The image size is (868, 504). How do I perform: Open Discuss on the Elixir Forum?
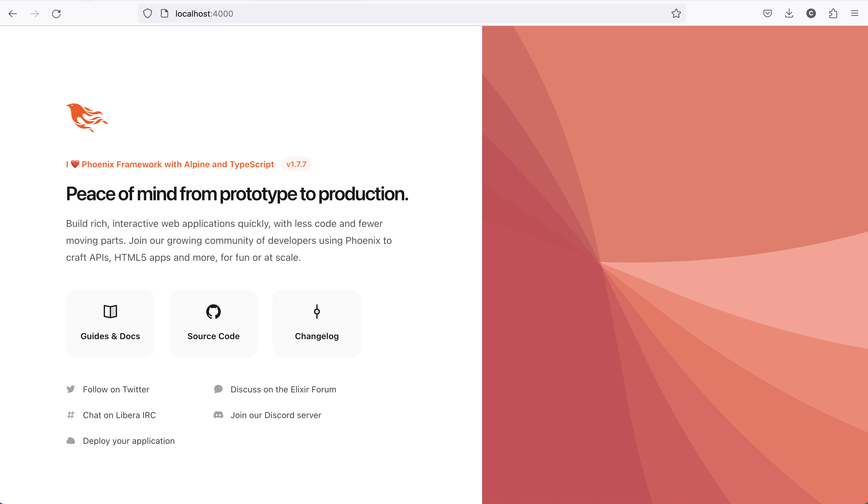coord(283,389)
